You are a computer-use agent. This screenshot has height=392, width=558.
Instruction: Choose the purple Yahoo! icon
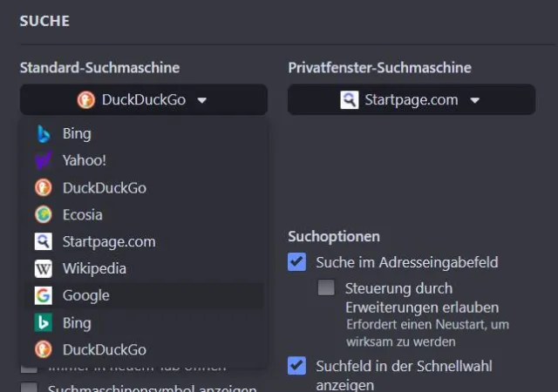44,161
